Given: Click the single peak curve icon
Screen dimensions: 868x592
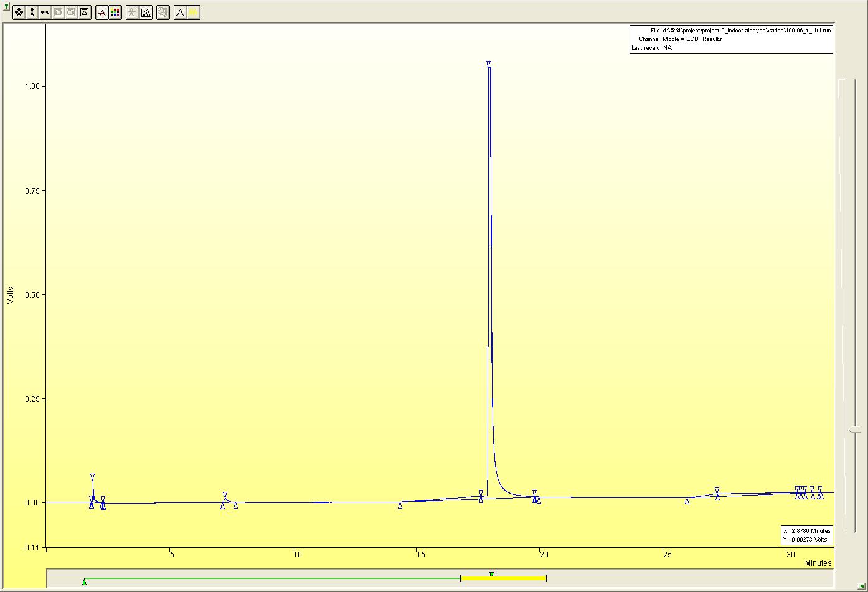Looking at the screenshot, I should (180, 12).
